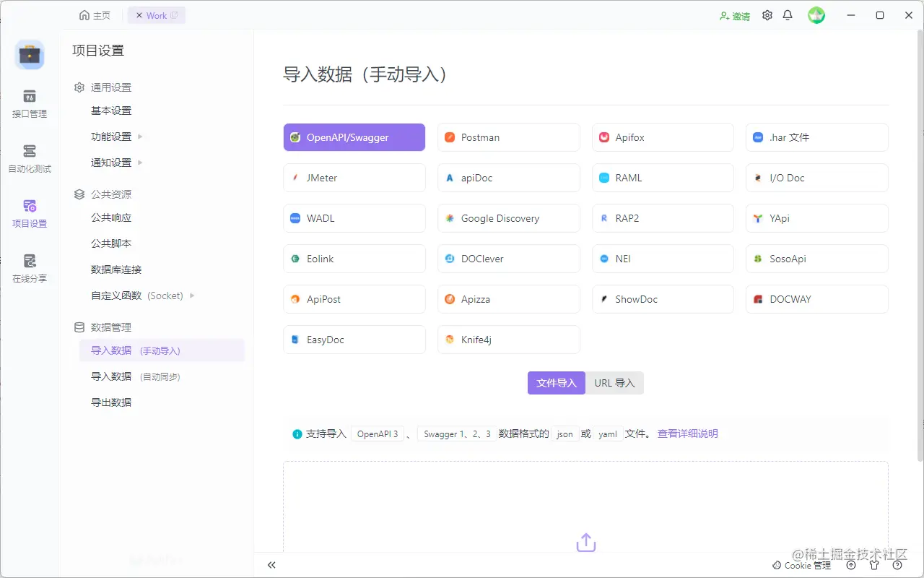Screen dimensions: 924x578
Task: Open settings with the gear icon in title bar
Action: point(767,15)
